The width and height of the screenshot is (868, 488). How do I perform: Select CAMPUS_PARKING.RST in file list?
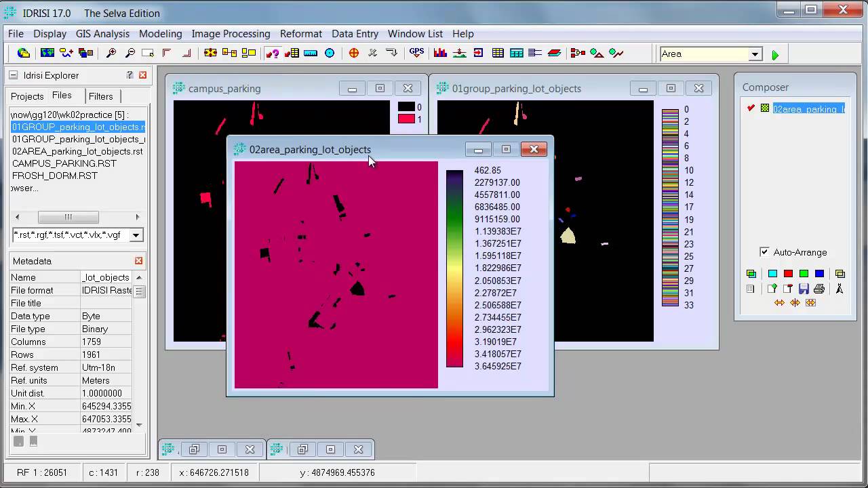[x=64, y=163]
